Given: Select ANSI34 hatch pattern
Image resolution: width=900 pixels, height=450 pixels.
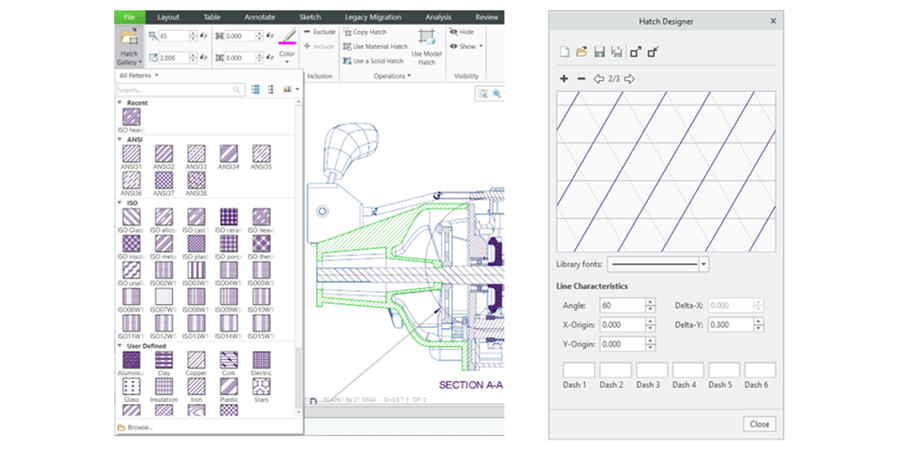Looking at the screenshot, I should click(227, 155).
